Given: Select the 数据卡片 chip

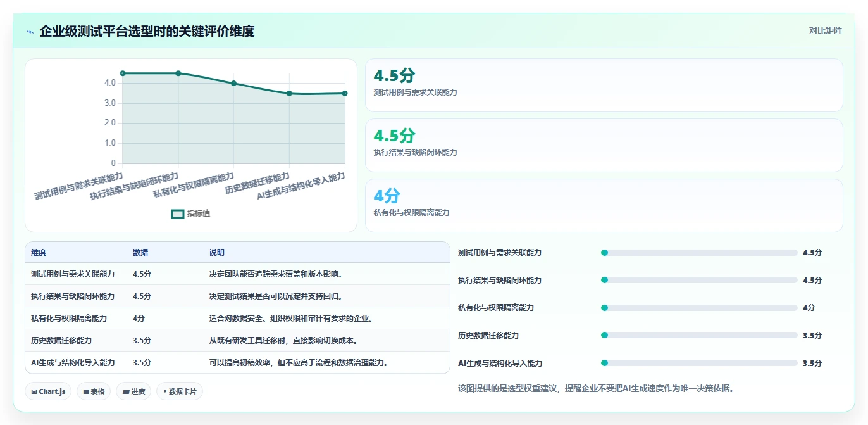Looking at the screenshot, I should click(180, 391).
